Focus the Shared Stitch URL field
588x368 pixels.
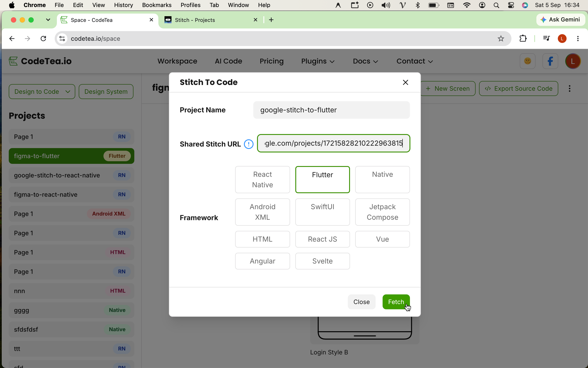pos(334,143)
